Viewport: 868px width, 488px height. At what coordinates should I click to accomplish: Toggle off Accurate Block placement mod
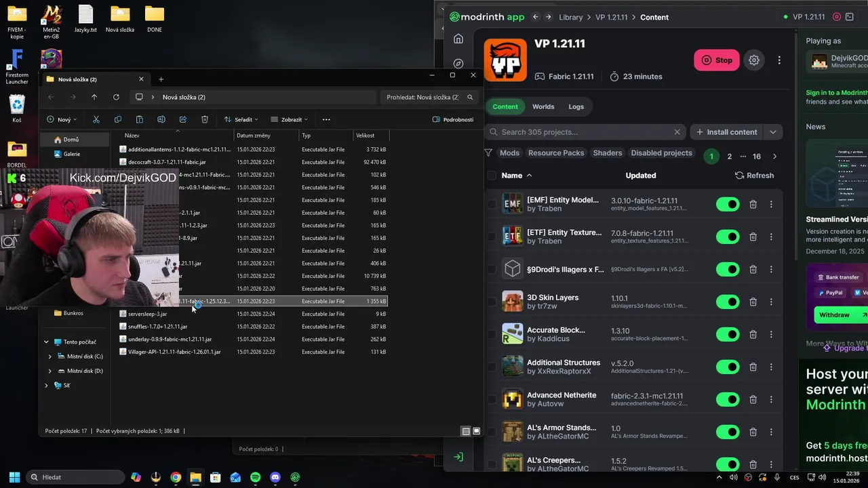(x=728, y=334)
